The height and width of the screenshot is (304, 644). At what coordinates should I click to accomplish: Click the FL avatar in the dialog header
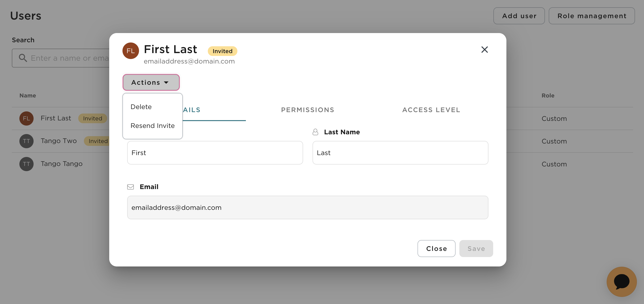[131, 51]
